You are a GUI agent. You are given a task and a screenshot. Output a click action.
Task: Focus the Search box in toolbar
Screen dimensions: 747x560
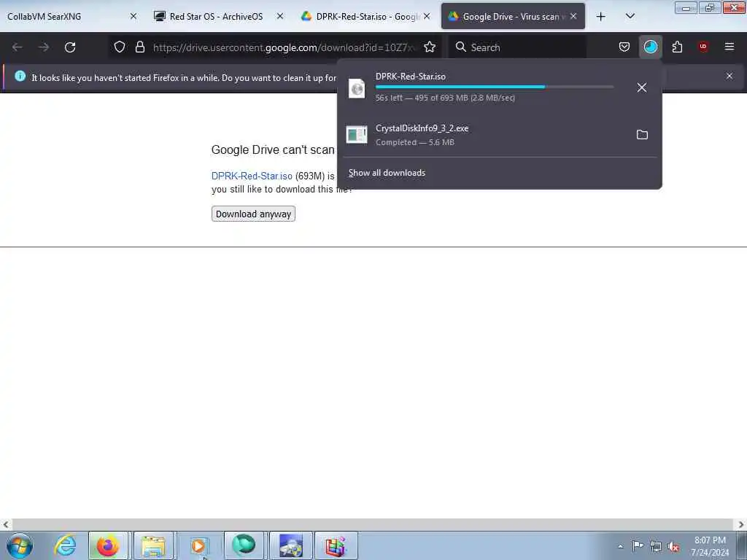click(x=518, y=47)
